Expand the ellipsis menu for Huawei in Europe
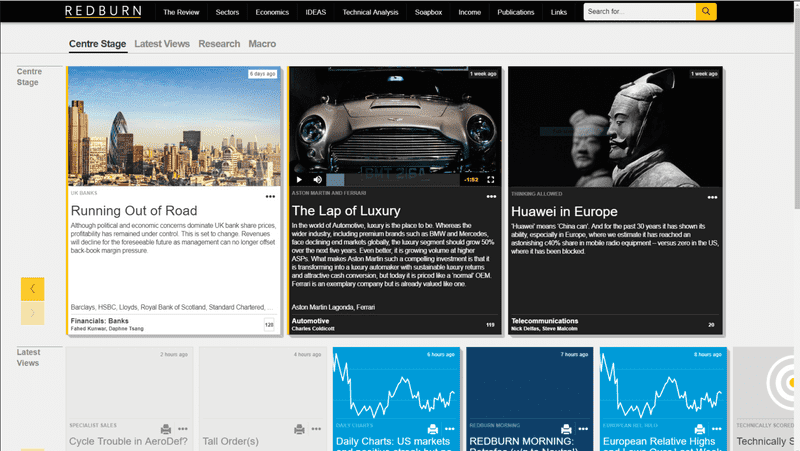Image resolution: width=800 pixels, height=451 pixels. (x=711, y=197)
